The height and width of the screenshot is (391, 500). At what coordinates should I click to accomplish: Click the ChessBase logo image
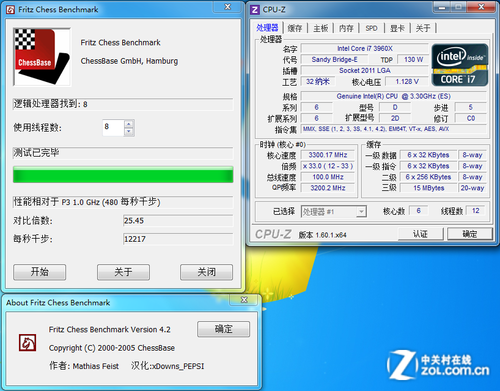pos(42,57)
